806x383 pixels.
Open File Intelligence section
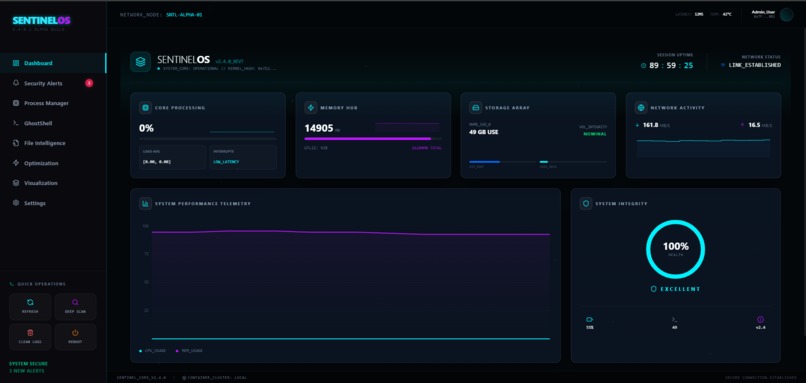[x=53, y=143]
